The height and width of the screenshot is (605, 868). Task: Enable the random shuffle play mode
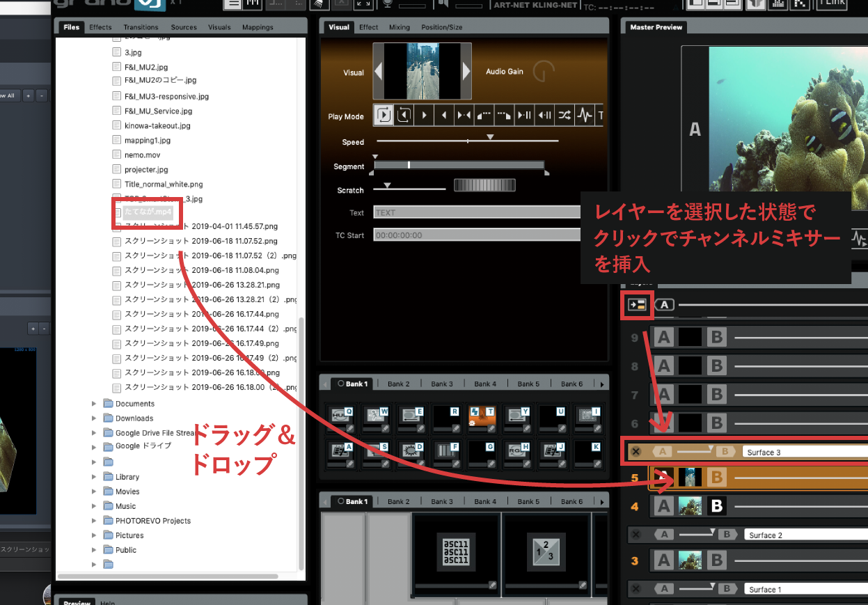[x=565, y=116]
